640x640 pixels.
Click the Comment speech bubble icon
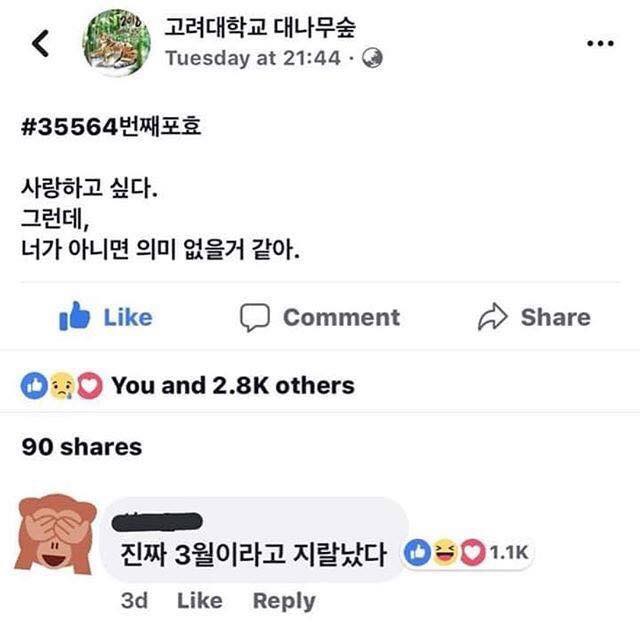point(255,317)
